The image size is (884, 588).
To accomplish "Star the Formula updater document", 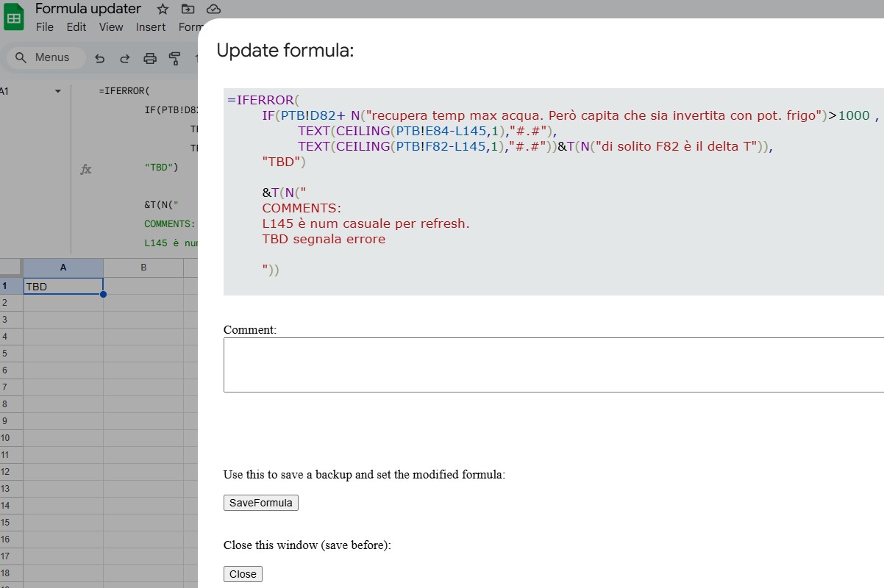I will [x=163, y=9].
